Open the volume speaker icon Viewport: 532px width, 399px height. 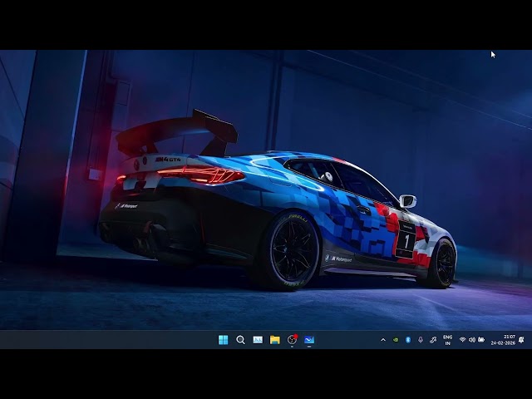[471, 340]
